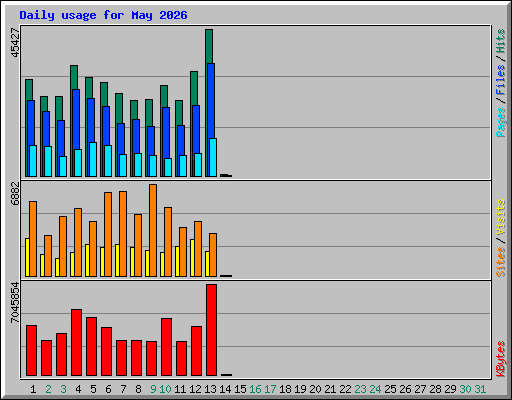Click the cyan Pages bar for day 13
The width and height of the screenshot is (512, 400).
coord(213,157)
